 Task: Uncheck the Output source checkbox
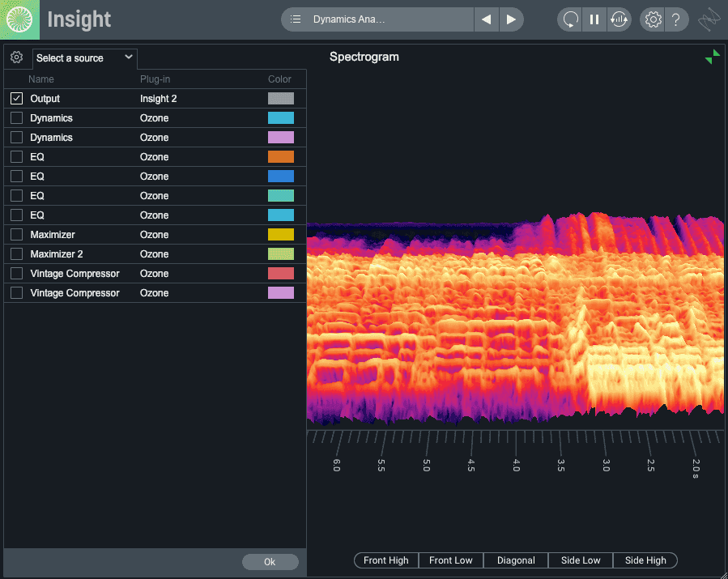(17, 99)
